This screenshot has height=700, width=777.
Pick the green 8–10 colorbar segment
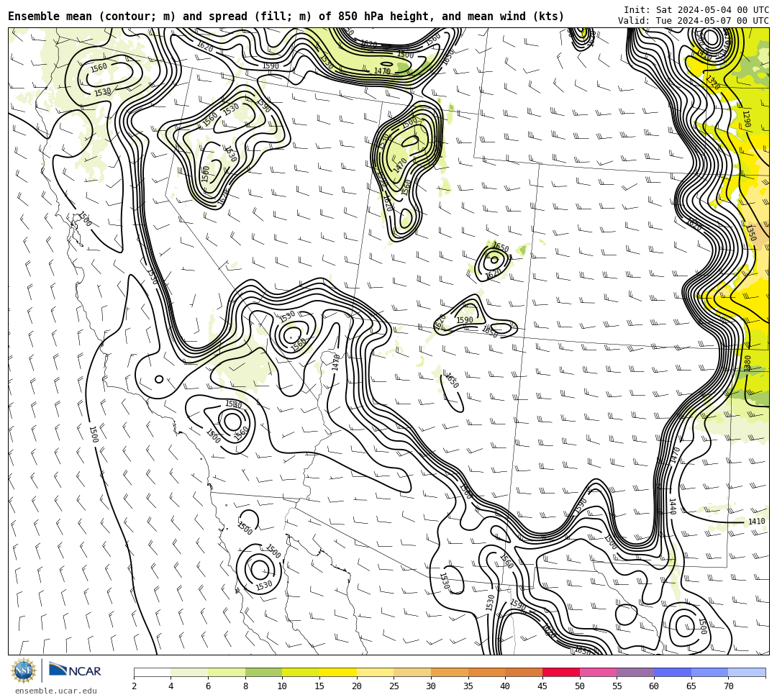click(263, 672)
